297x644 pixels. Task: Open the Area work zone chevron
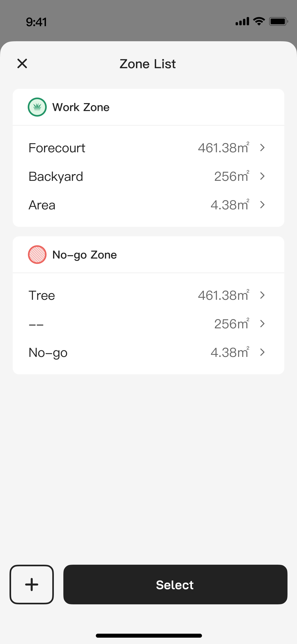click(262, 205)
